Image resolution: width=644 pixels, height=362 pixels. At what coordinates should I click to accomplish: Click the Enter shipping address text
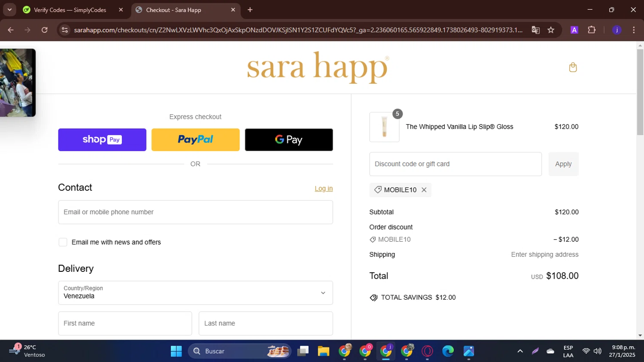pyautogui.click(x=545, y=255)
